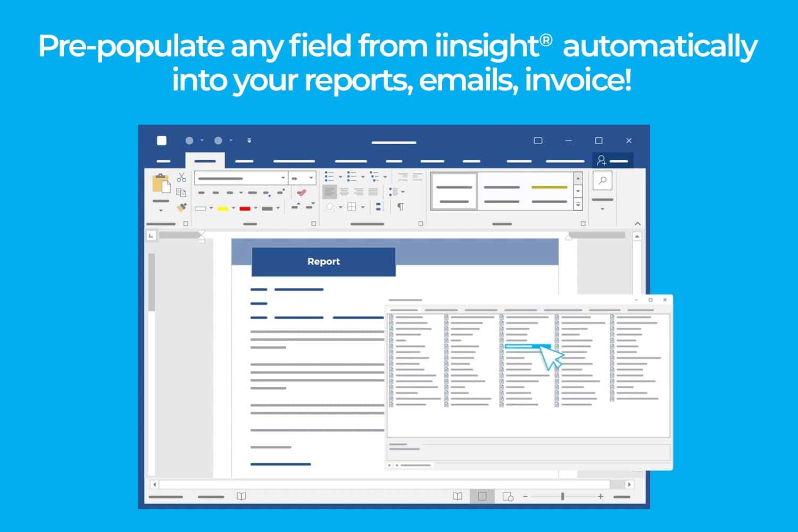Open the bullet library dropdown arrow
798x532 pixels.
click(340, 177)
